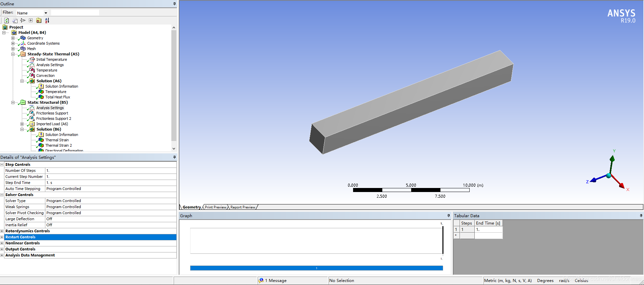
Task: Click the End Time cell for step 1
Action: coord(488,230)
